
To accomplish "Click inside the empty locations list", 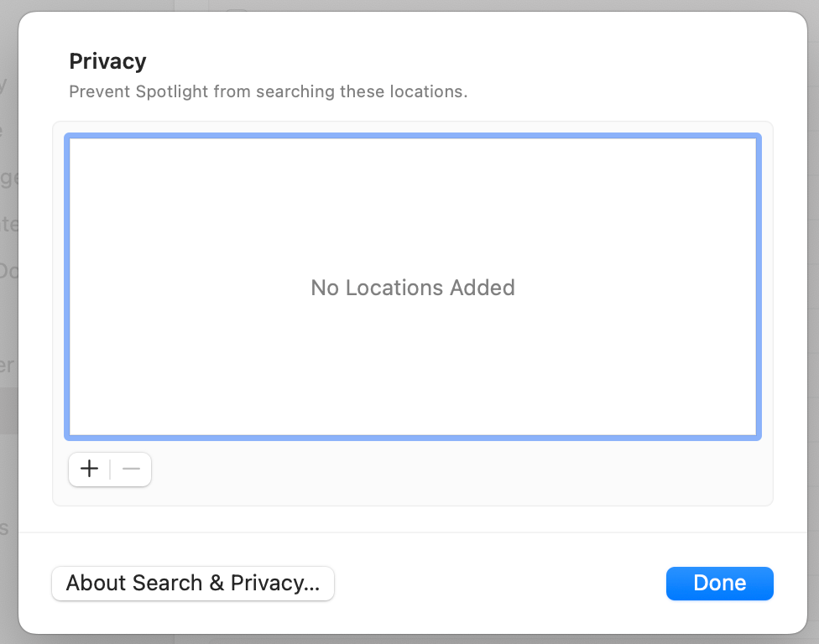I will tap(413, 210).
